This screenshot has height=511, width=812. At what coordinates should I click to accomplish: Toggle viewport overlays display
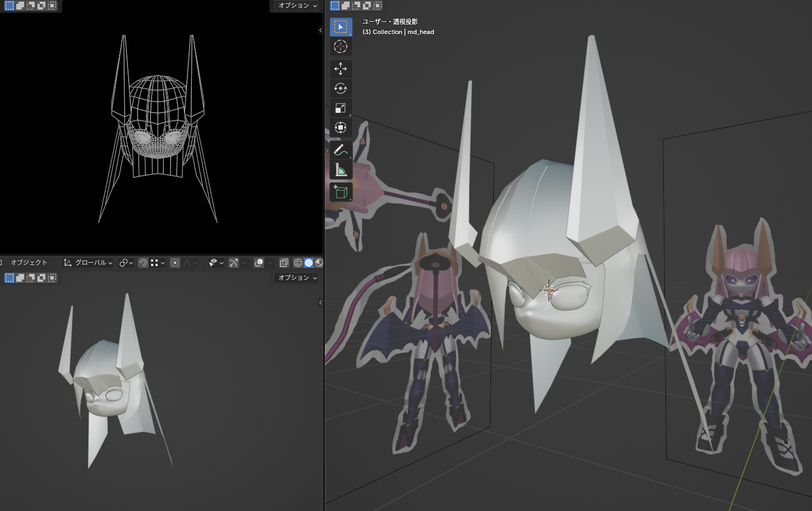coord(259,263)
